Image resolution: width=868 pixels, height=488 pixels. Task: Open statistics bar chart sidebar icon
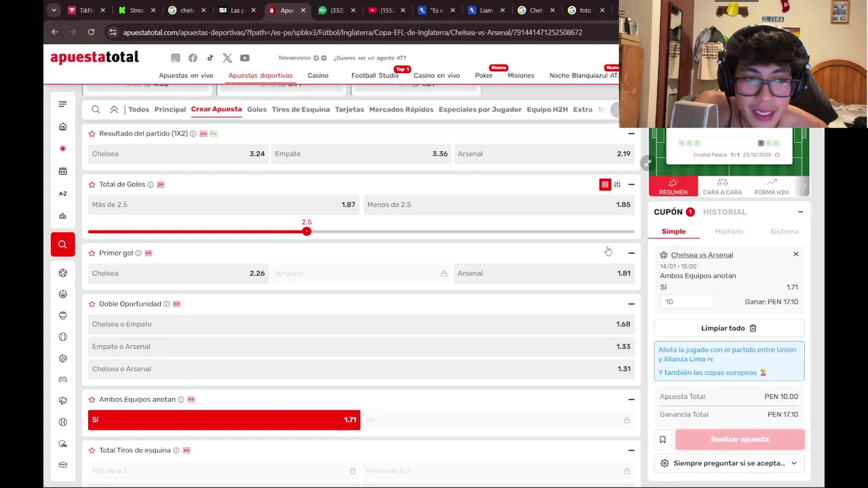point(62,216)
